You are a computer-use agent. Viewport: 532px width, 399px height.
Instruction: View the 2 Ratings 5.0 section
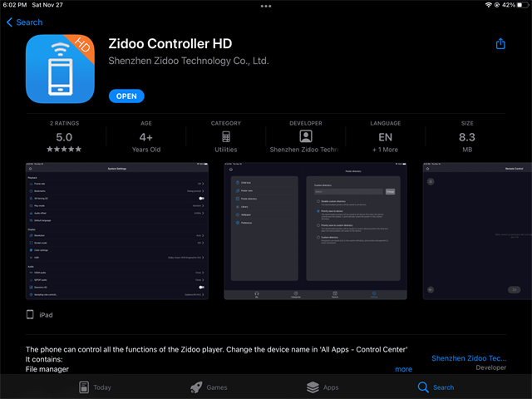64,136
